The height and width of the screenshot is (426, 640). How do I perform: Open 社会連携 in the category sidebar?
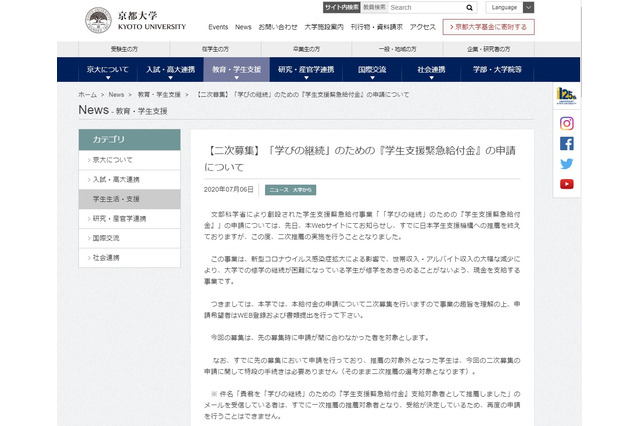(129, 258)
